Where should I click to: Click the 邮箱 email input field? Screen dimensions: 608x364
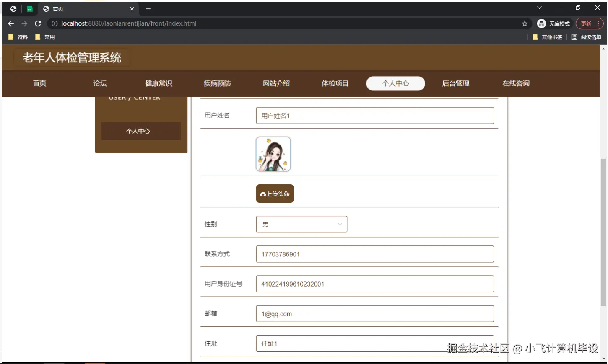374,313
